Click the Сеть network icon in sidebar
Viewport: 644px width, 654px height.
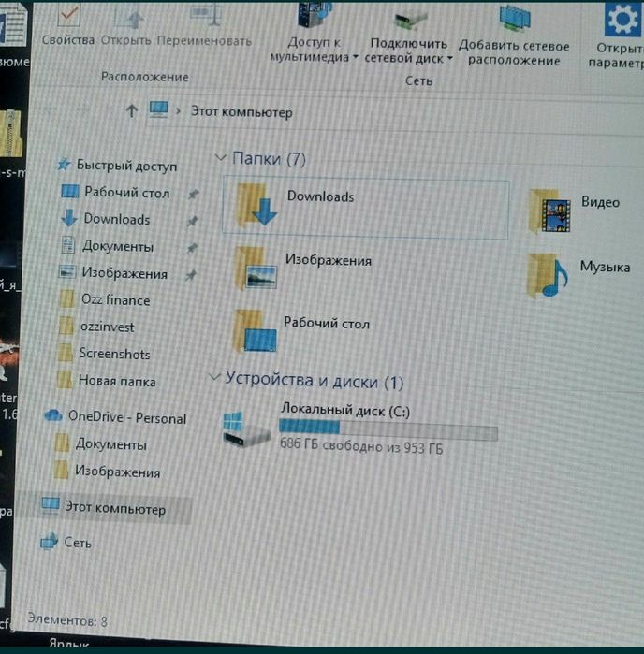pos(50,541)
